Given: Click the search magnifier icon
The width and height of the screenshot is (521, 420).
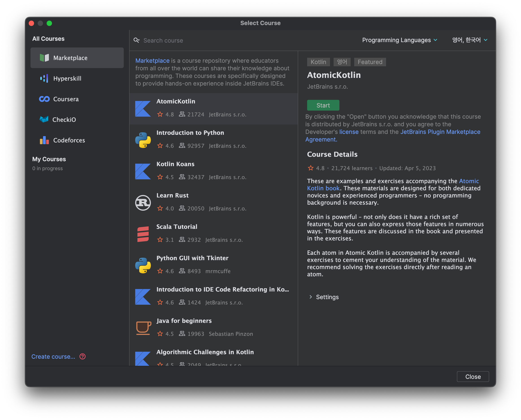Looking at the screenshot, I should 137,40.
